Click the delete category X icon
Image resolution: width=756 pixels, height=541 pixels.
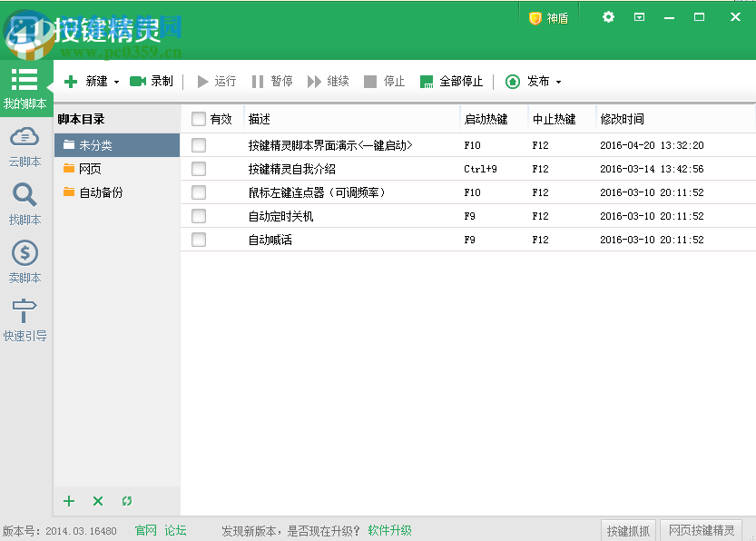point(98,501)
